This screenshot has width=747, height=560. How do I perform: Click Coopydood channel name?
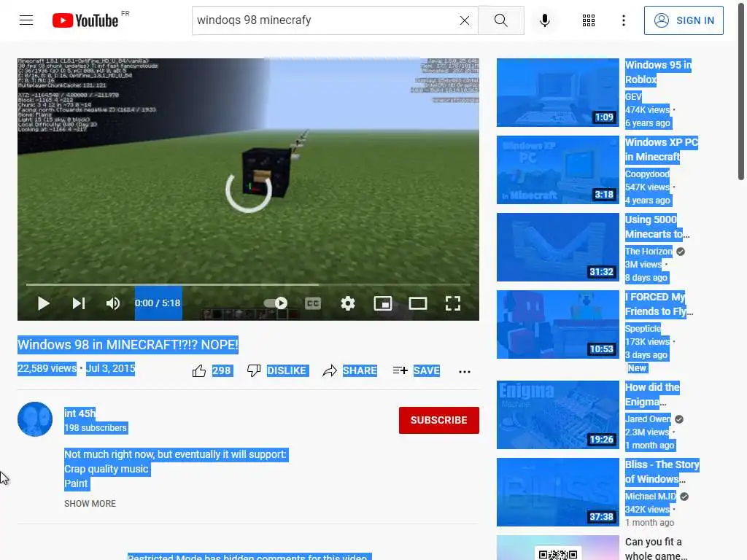pyautogui.click(x=647, y=174)
